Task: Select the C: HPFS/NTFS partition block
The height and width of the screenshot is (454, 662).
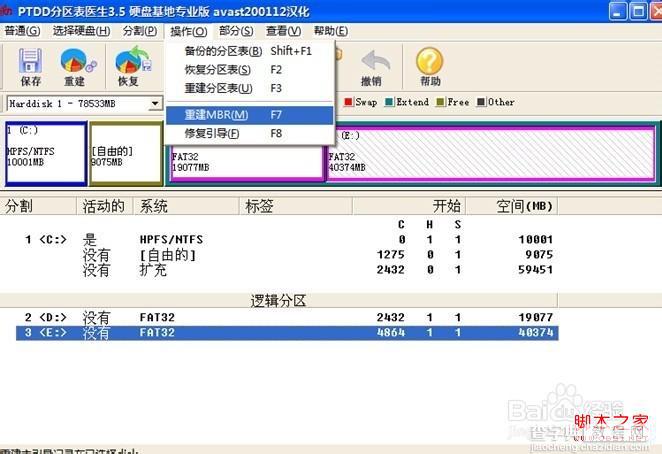Action: tap(46, 153)
